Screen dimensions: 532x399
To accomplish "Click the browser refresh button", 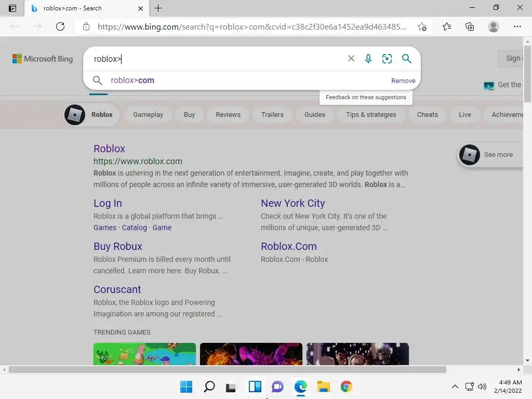I will 60,26.
